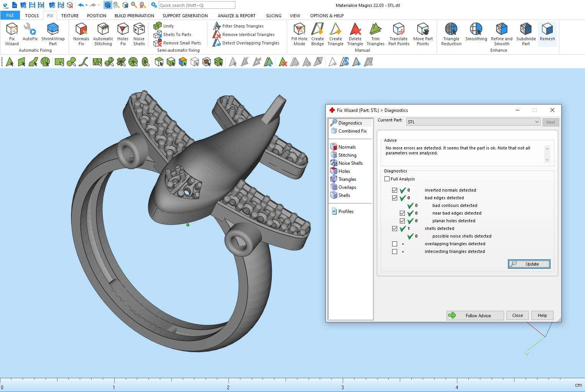Click the Update diagnostics button
This screenshot has width=585, height=392.
(529, 264)
